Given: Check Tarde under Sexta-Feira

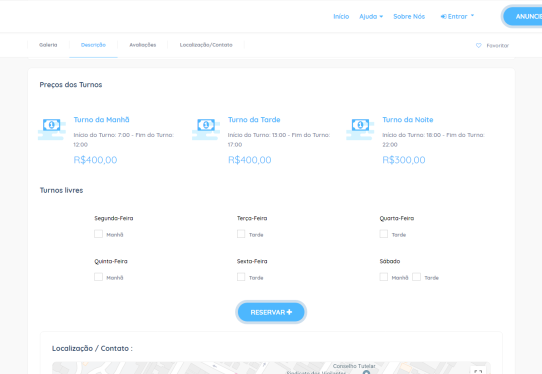Looking at the screenshot, I should [241, 277].
